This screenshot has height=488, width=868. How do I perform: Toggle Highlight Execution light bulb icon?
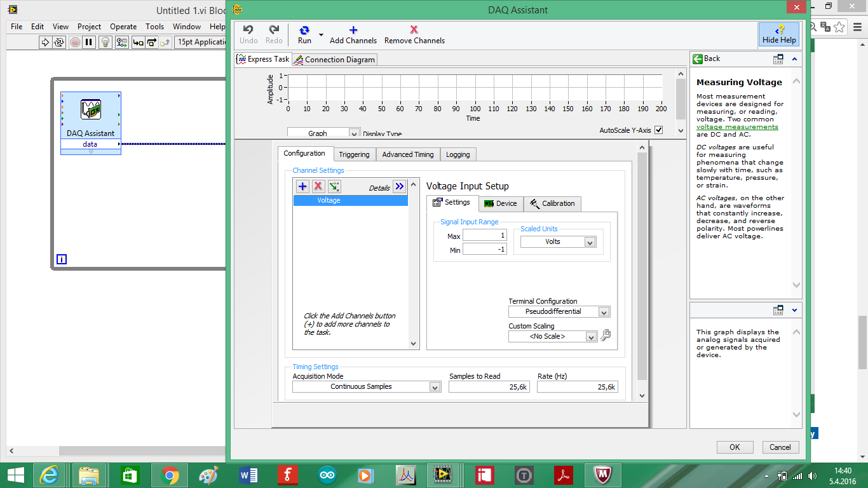pos(106,42)
